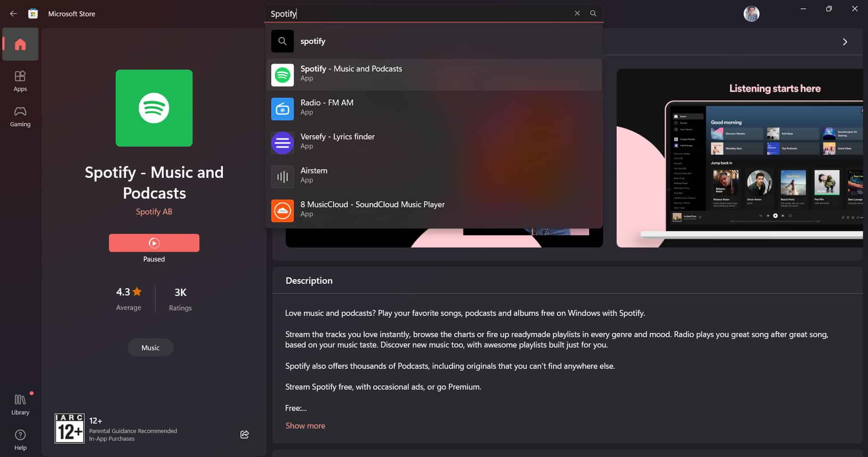Open the 'Listening starts here' screenshot
The image size is (868, 457).
pos(740,158)
